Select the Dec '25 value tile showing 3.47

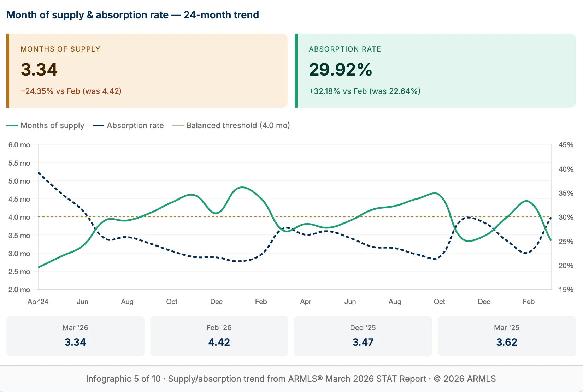(x=363, y=336)
